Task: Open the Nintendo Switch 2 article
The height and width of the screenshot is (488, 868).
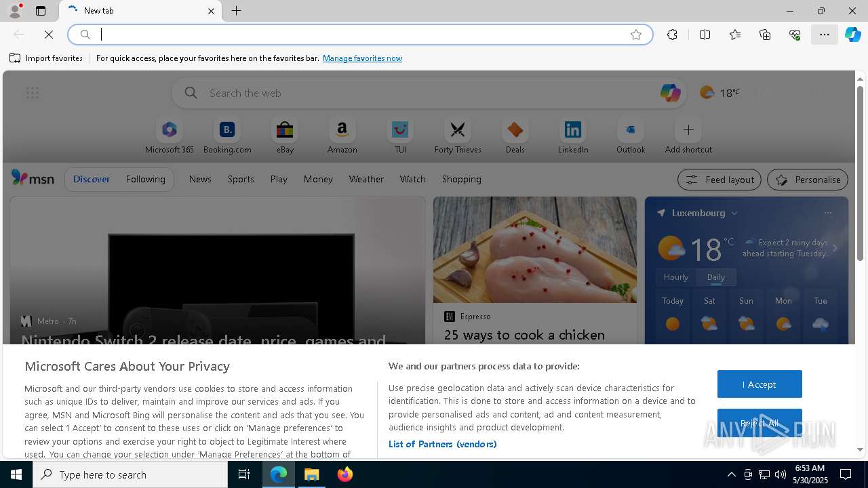Action: pos(203,340)
